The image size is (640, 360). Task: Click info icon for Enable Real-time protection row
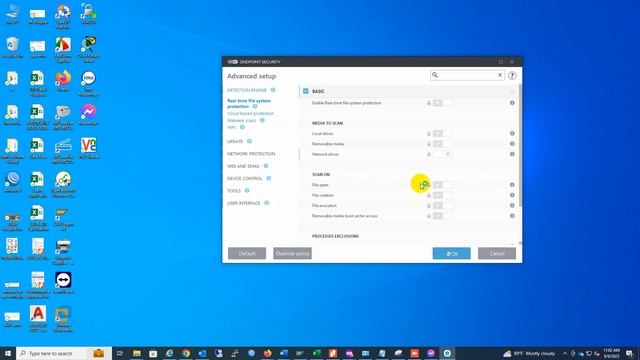(x=512, y=103)
